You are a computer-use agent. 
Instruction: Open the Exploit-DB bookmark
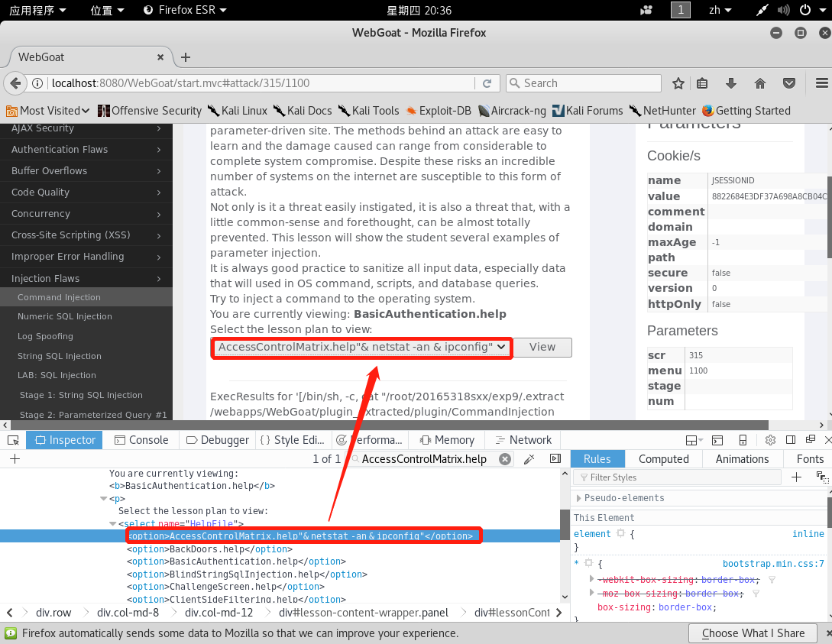pyautogui.click(x=439, y=111)
